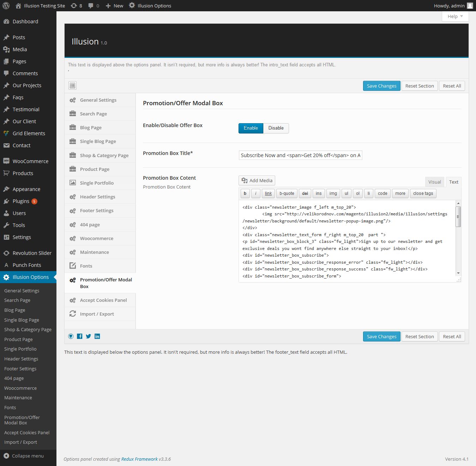Click the top Save Changes button
This screenshot has height=466, width=476.
coord(381,86)
